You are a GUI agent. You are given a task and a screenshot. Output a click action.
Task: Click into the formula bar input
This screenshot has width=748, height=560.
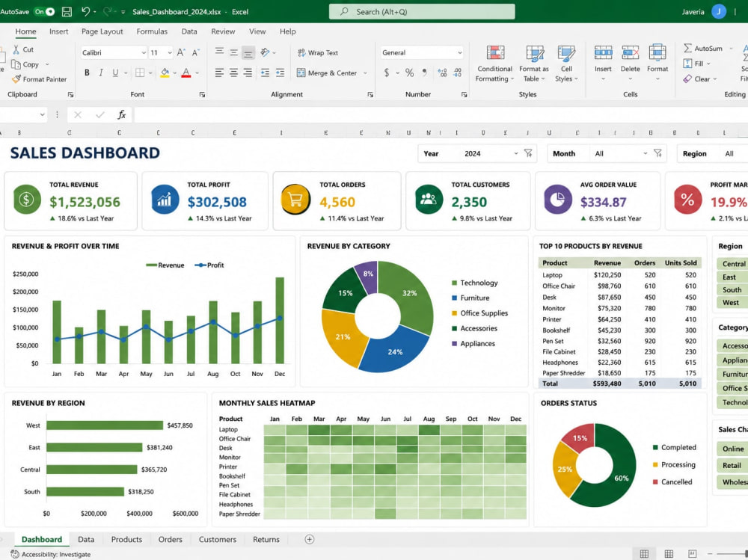pyautogui.click(x=441, y=114)
